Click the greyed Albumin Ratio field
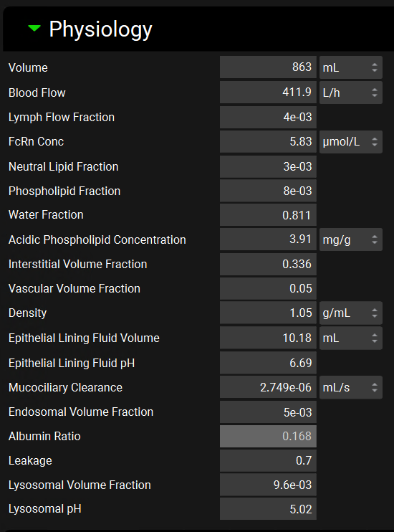The image size is (394, 532). 268,437
